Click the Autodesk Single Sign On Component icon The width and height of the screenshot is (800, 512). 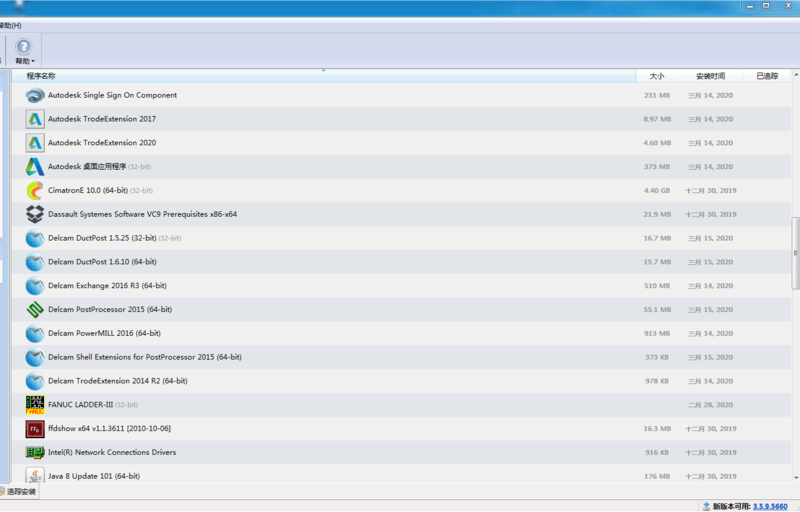pos(35,95)
